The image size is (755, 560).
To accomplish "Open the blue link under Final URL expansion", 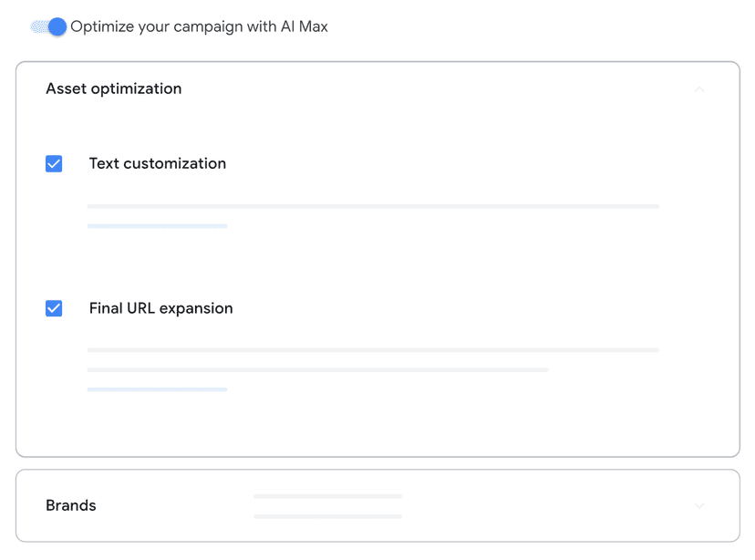I will pos(157,389).
